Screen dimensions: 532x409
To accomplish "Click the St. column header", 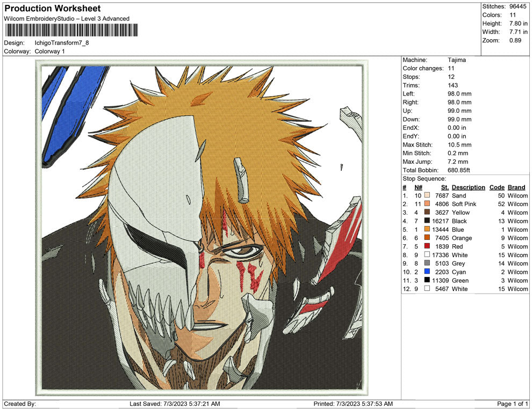I will [444, 187].
